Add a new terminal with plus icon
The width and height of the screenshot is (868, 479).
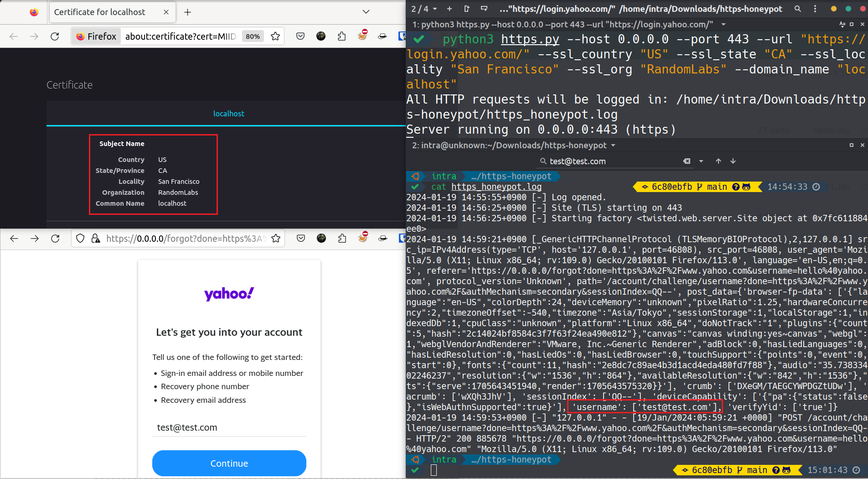point(449,9)
